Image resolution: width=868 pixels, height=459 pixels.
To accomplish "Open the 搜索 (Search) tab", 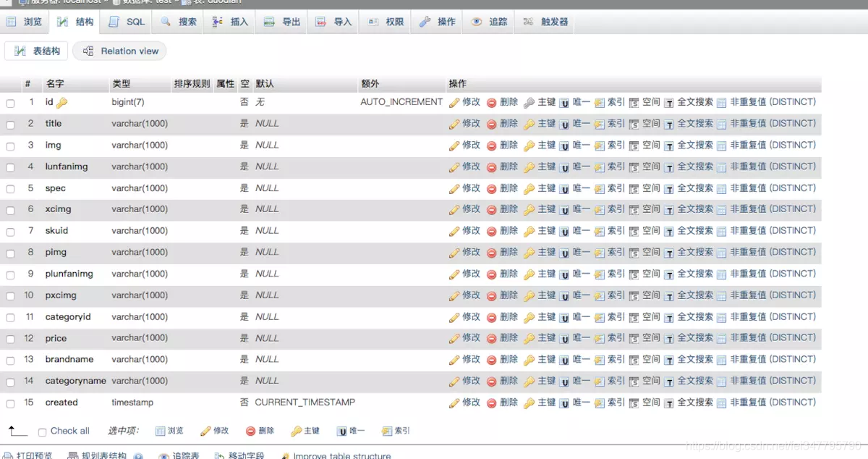I will (179, 22).
